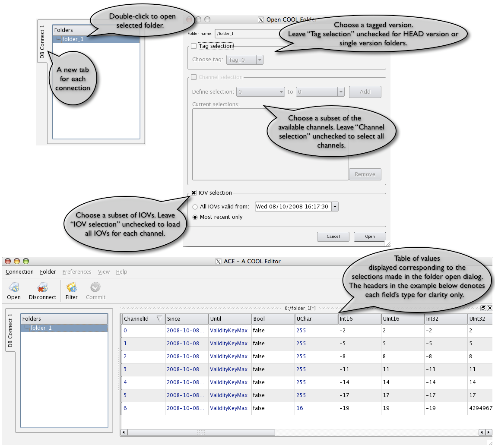Click the Folder name input field
This screenshot has height=448, width=495.
[x=248, y=33]
